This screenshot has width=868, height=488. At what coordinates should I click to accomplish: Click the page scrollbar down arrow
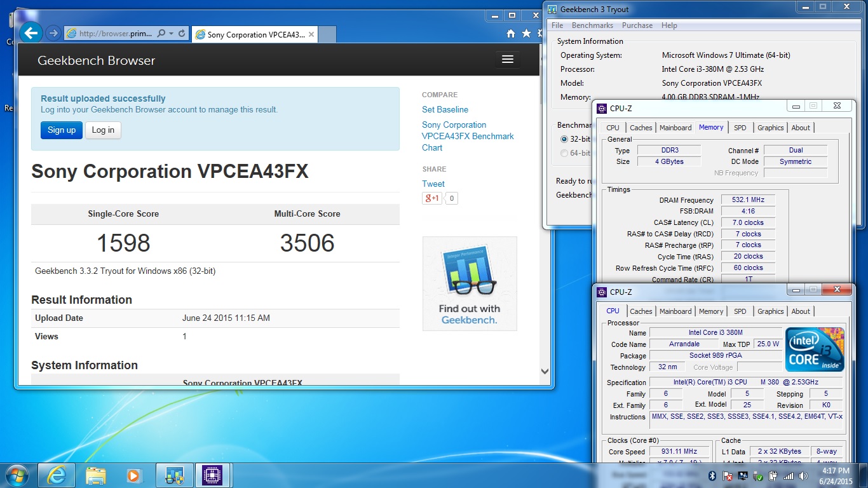(x=545, y=371)
